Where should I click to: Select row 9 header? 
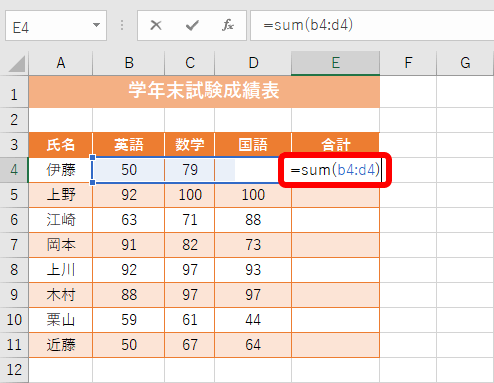14,295
